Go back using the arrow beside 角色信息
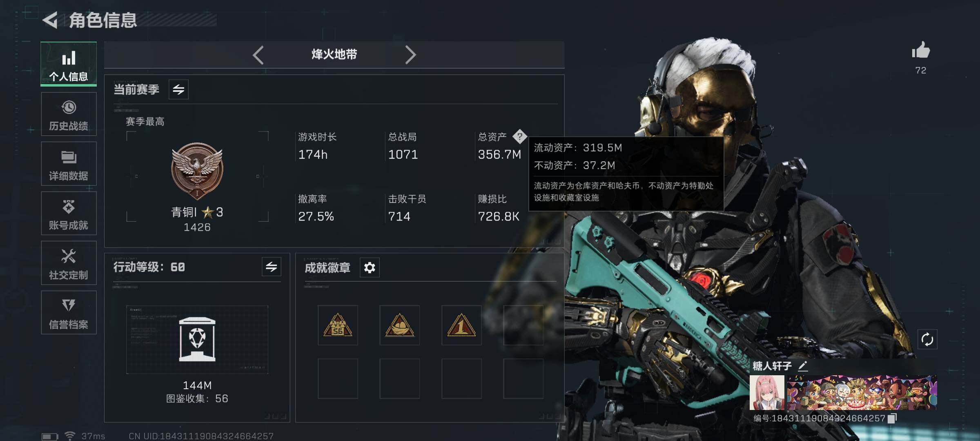This screenshot has width=980, height=441. point(51,20)
